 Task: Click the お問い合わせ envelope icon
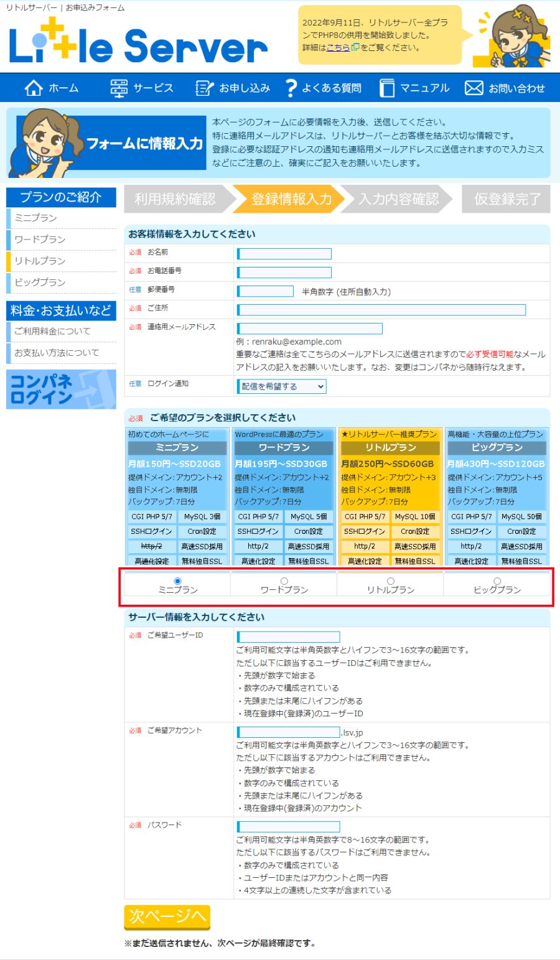474,88
